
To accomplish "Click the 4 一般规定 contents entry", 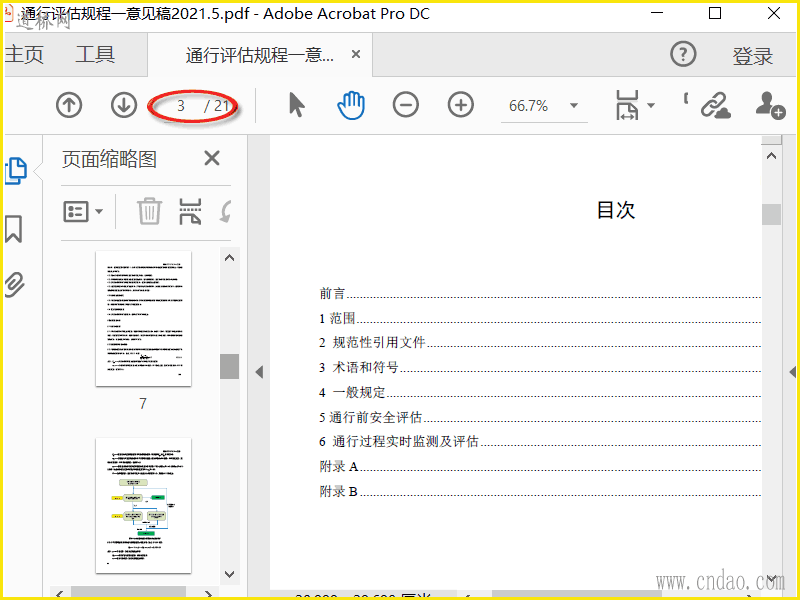I will tap(540, 392).
